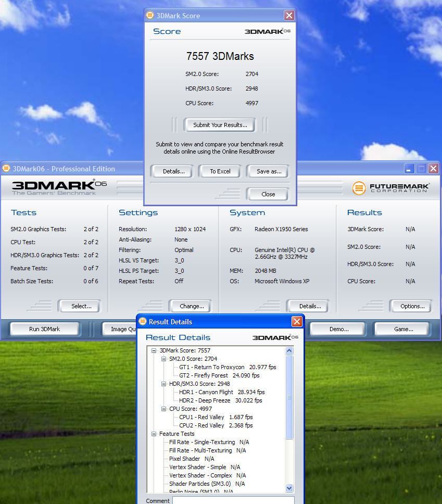Screen dimensions: 442x504
Task: Click Submit Your Results button
Action: [x=220, y=125]
